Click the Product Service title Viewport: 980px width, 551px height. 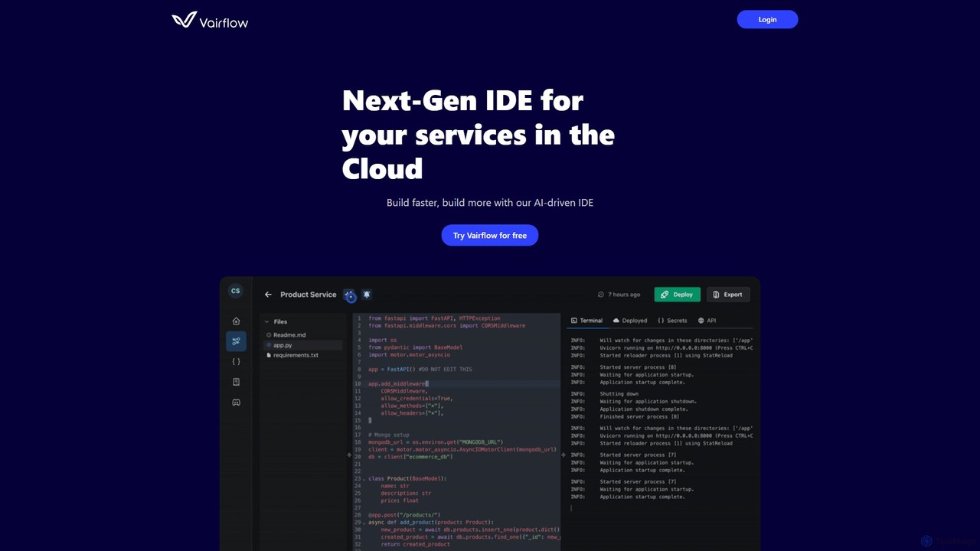click(309, 295)
